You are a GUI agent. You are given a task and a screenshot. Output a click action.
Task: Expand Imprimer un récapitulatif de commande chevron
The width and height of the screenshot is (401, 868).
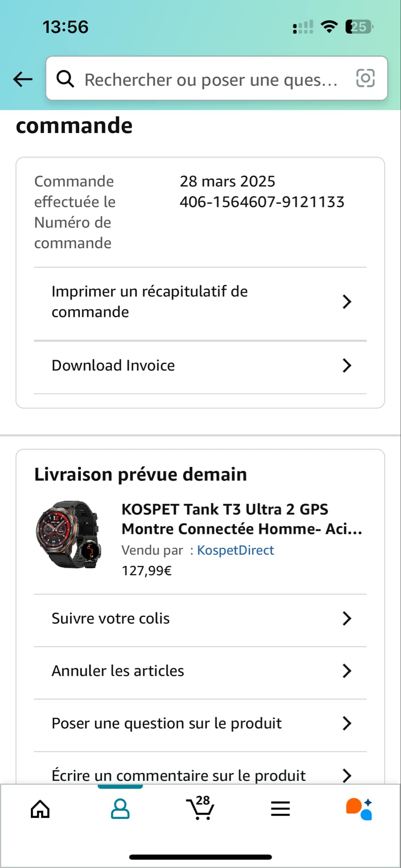point(347,302)
